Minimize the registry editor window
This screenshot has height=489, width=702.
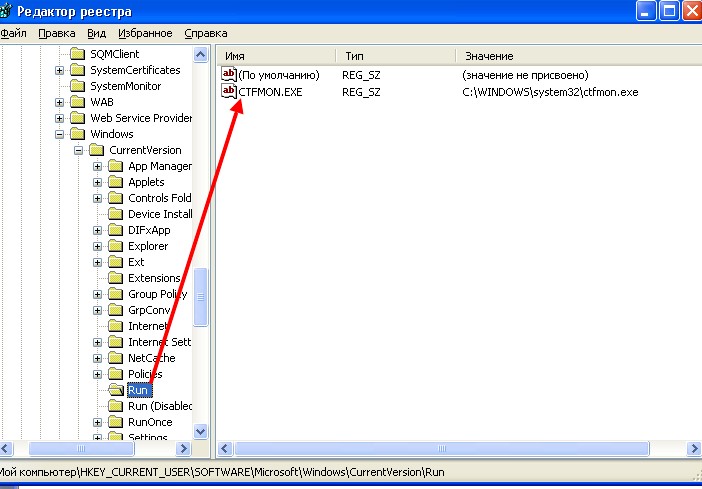point(645,11)
